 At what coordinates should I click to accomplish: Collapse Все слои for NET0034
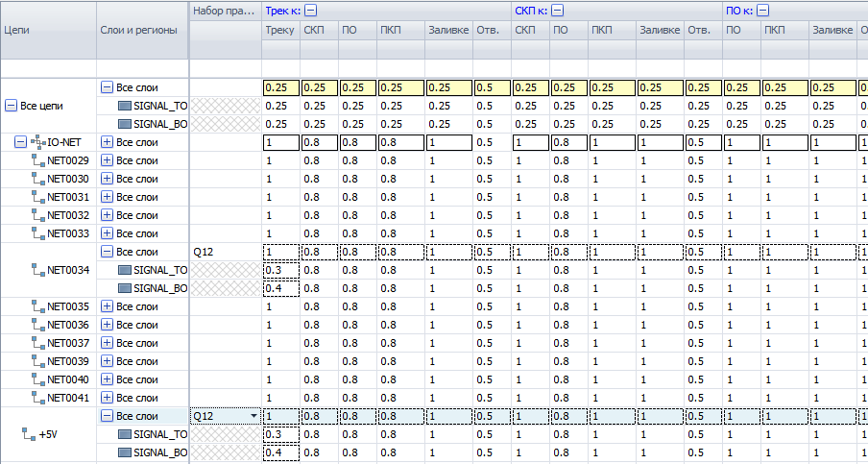pos(107,252)
